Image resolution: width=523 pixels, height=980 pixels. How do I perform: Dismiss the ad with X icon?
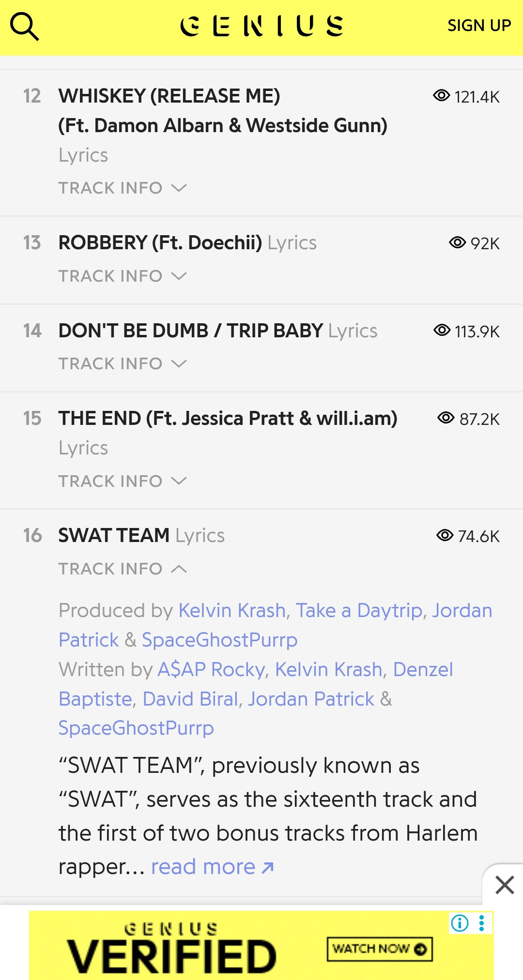(x=505, y=885)
